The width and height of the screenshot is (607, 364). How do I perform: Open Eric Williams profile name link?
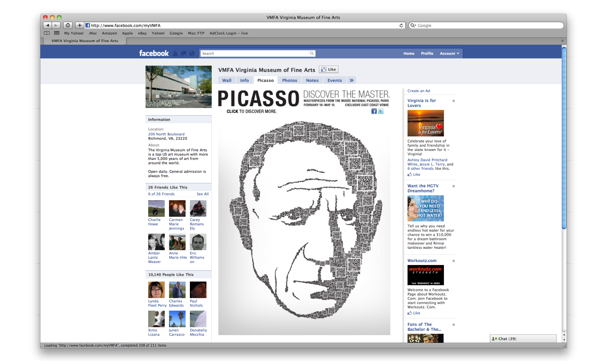click(197, 257)
